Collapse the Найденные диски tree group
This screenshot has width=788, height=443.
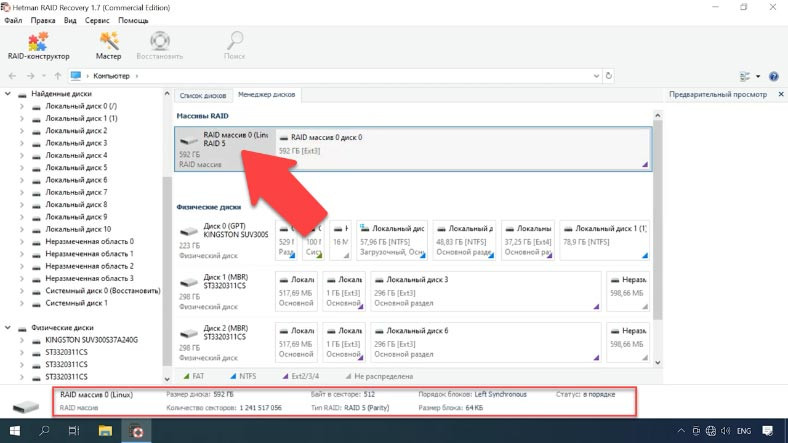9,94
